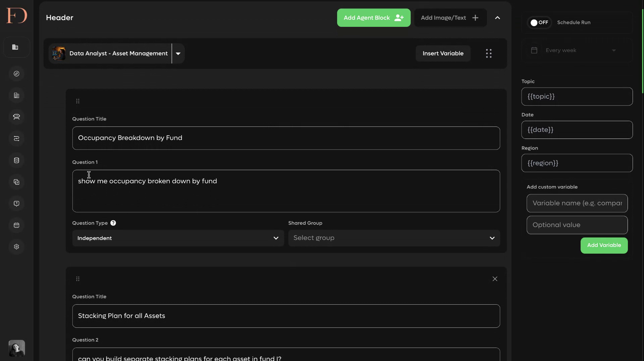Click the Insert Variable button
This screenshot has width=644, height=361.
coord(443,53)
